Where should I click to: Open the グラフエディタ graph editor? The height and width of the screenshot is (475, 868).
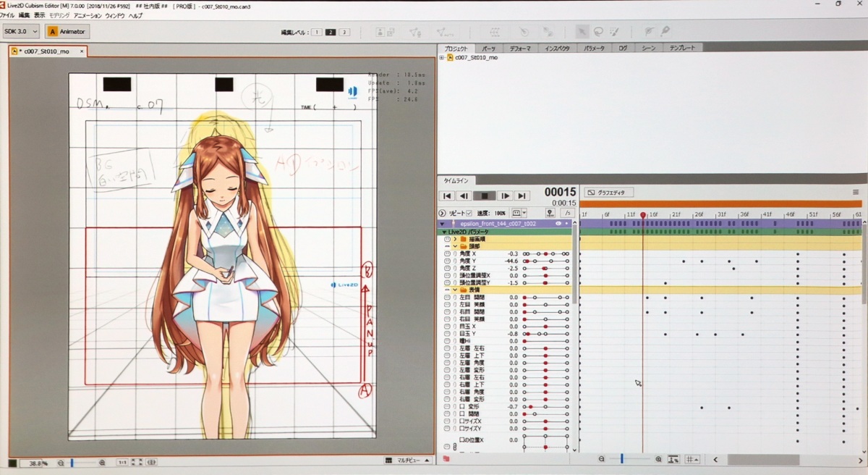pyautogui.click(x=609, y=193)
